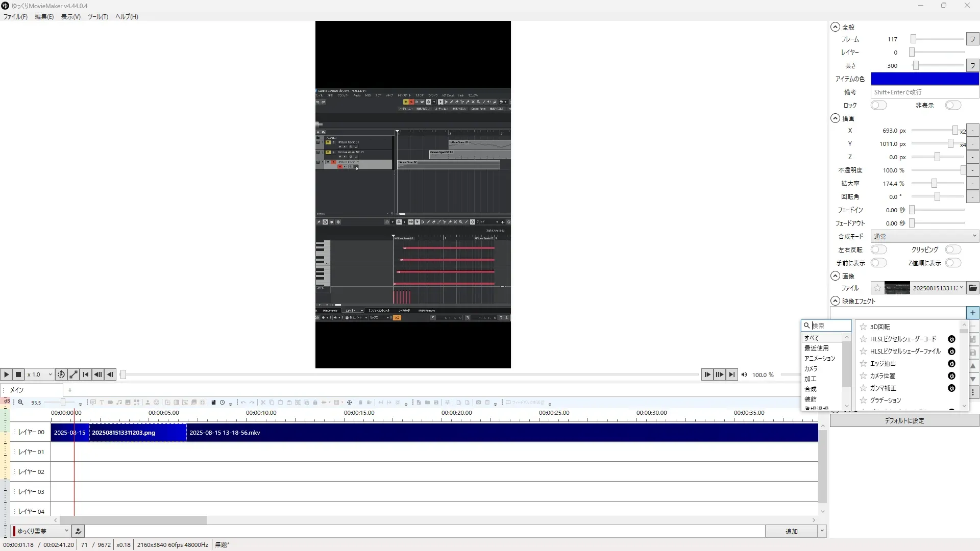Click the アイテムの色 blue color swatch
980x551 pixels.
pyautogui.click(x=924, y=79)
